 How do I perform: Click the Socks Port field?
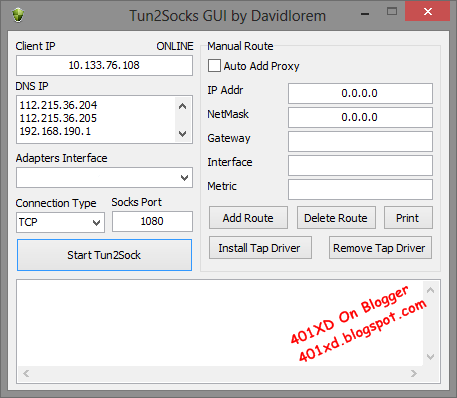(x=152, y=221)
